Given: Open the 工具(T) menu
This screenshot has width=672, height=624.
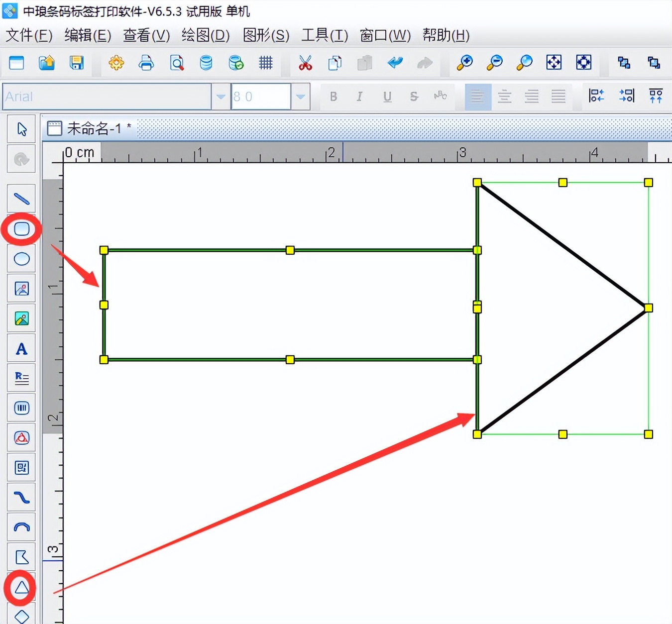Looking at the screenshot, I should [325, 35].
